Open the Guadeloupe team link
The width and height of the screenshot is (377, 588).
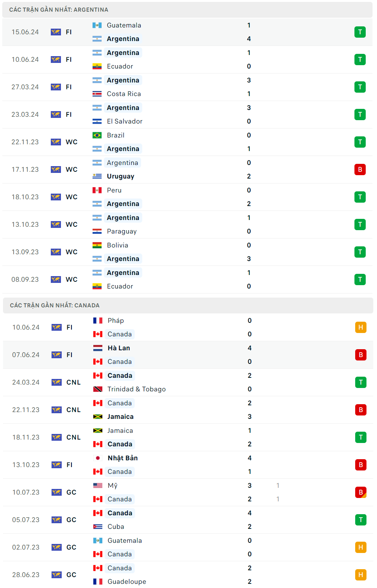coord(127,582)
